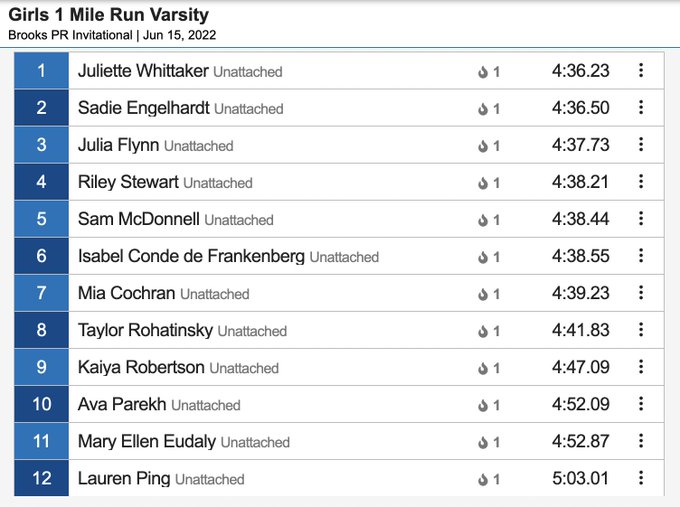Click the 4:41.83 result time
Image resolution: width=680 pixels, height=507 pixels.
(580, 330)
